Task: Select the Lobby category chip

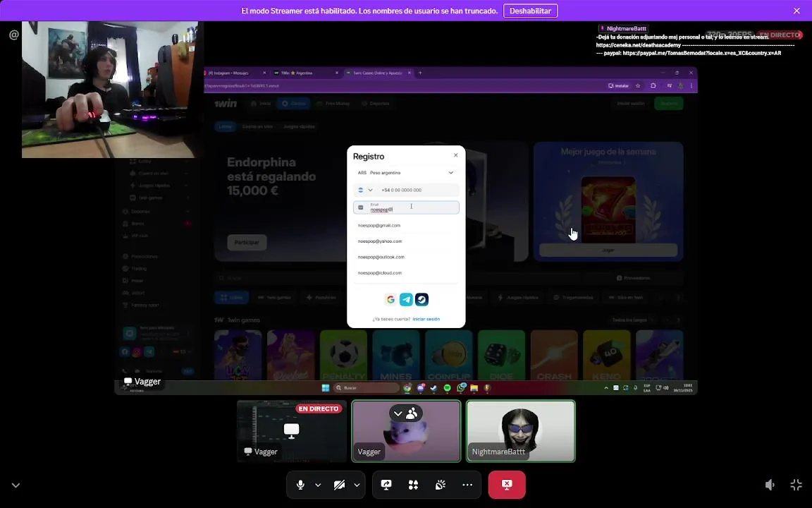Action: [x=226, y=126]
